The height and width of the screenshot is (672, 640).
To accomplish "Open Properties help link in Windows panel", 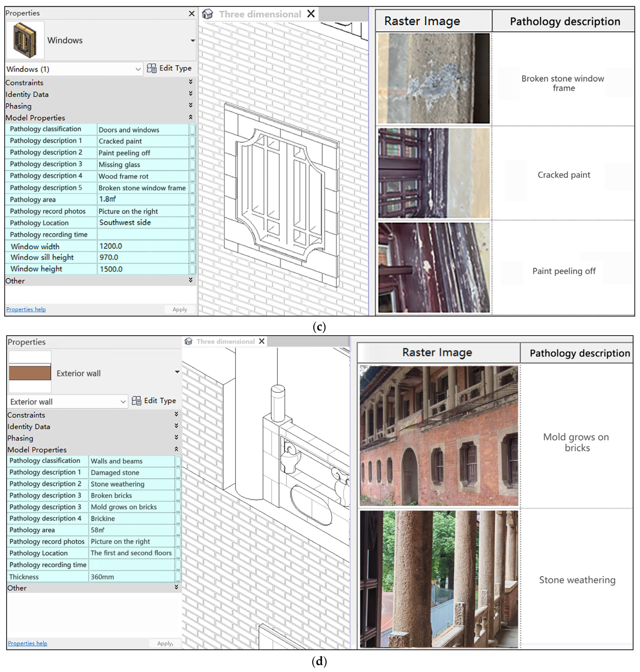I will (x=26, y=309).
